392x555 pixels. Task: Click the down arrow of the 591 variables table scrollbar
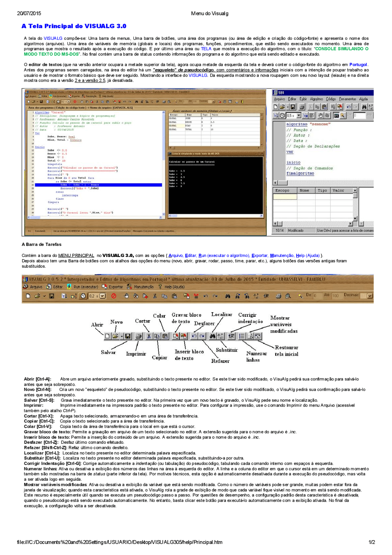pyautogui.click(x=355, y=219)
